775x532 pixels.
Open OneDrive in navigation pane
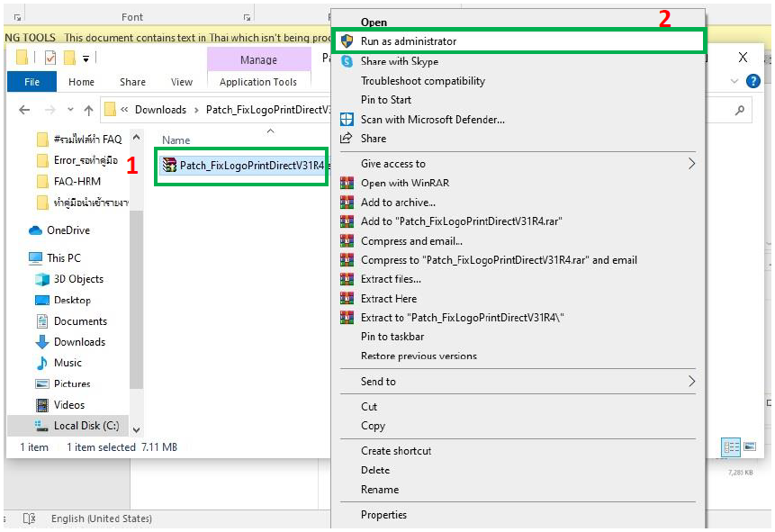click(x=68, y=230)
